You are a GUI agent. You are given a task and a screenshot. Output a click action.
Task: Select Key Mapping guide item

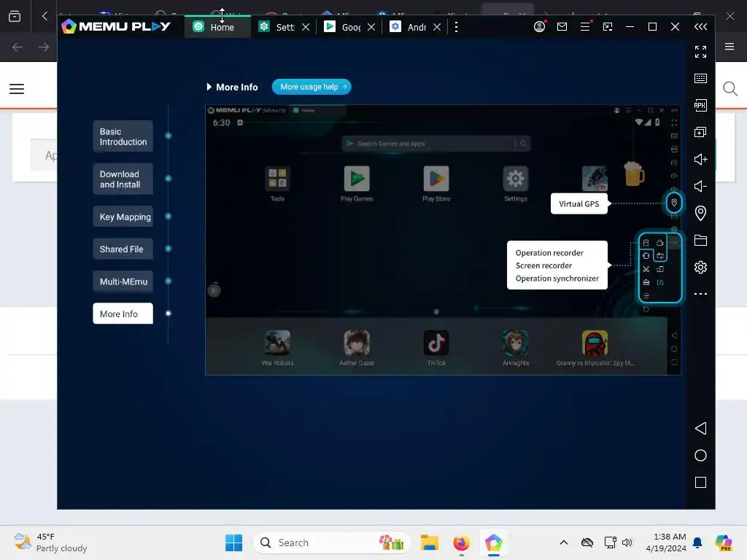point(123,217)
